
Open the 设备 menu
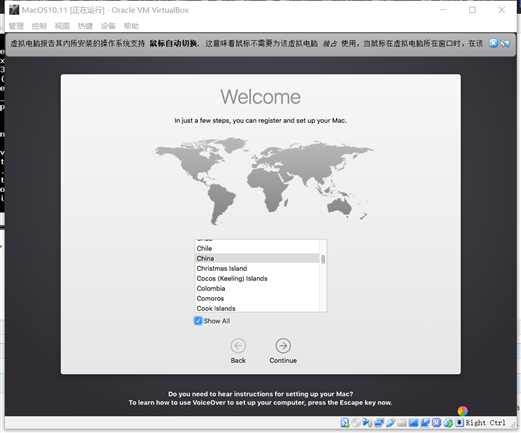(x=108, y=26)
